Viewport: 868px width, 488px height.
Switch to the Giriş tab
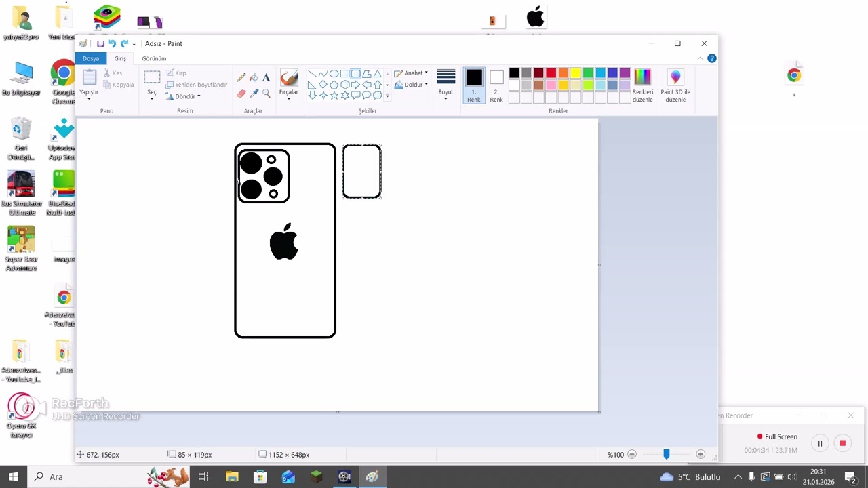pyautogui.click(x=120, y=58)
